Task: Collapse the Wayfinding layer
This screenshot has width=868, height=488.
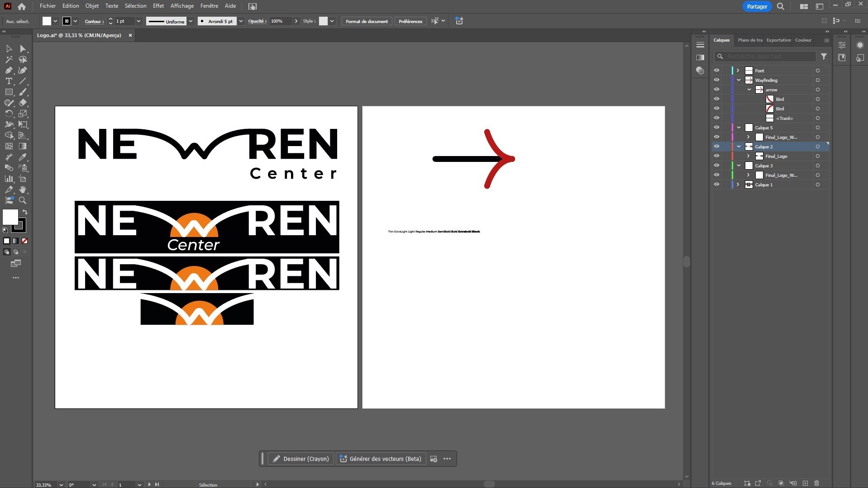Action: 739,80
